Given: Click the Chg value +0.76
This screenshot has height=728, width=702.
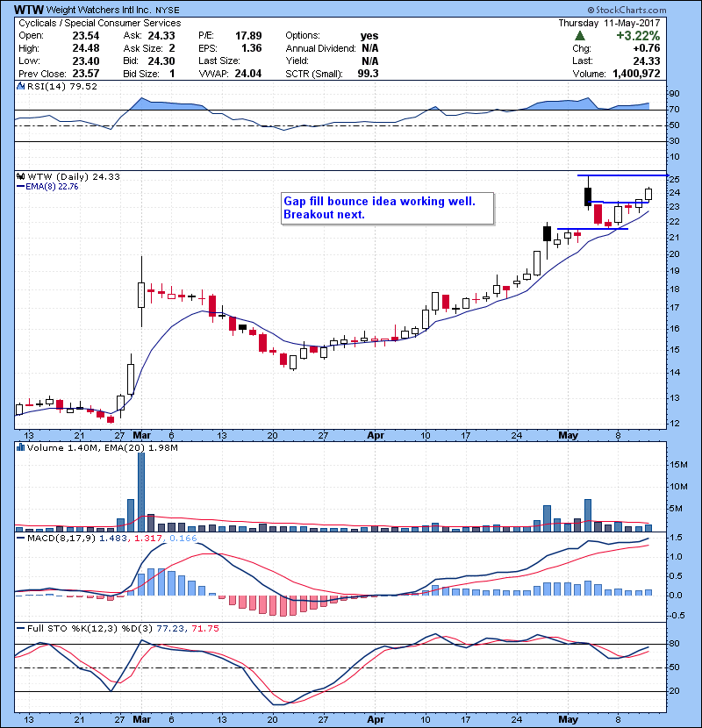Looking at the screenshot, I should [x=646, y=48].
